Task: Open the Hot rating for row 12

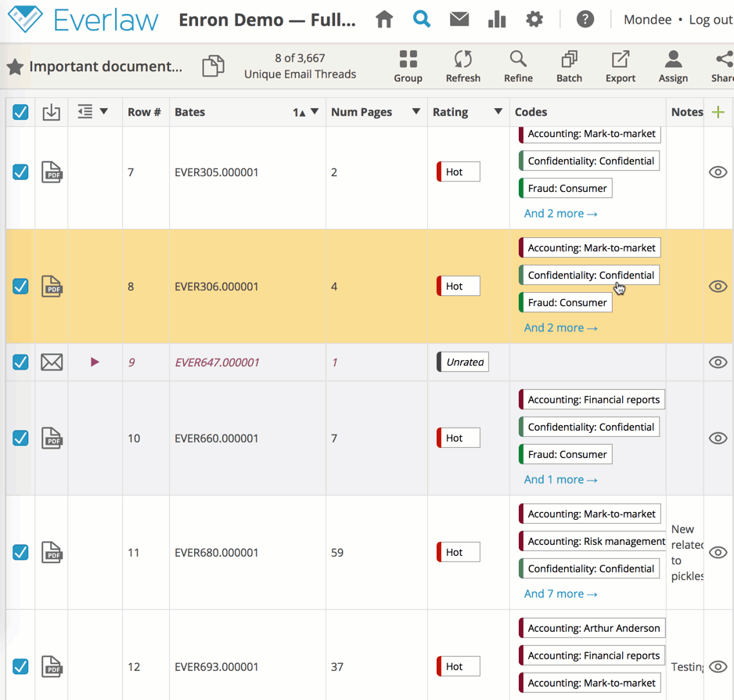Action: [x=459, y=666]
